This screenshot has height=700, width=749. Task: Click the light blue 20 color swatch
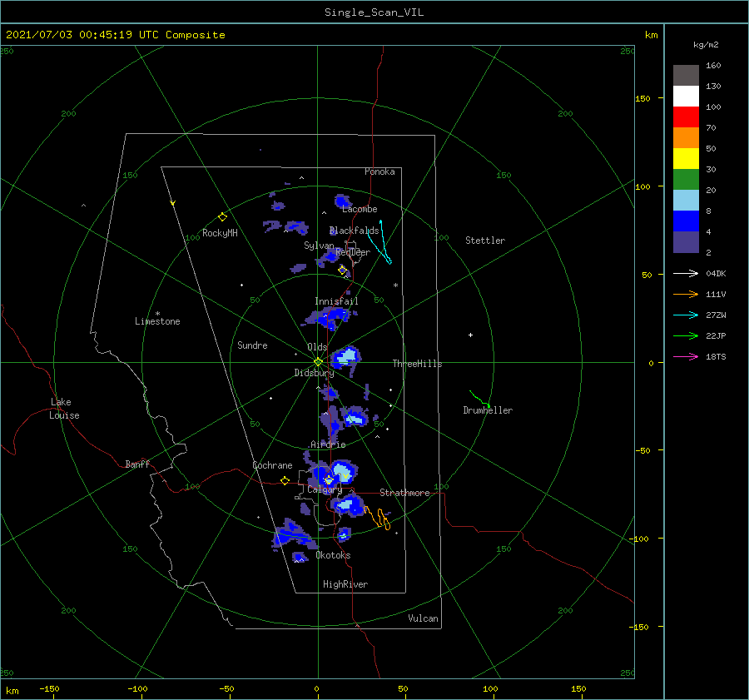[686, 201]
